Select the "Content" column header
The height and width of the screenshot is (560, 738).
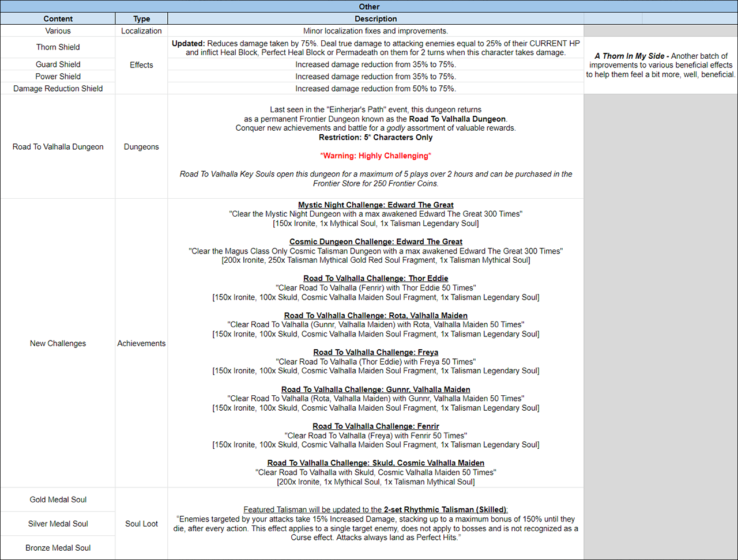[58, 18]
